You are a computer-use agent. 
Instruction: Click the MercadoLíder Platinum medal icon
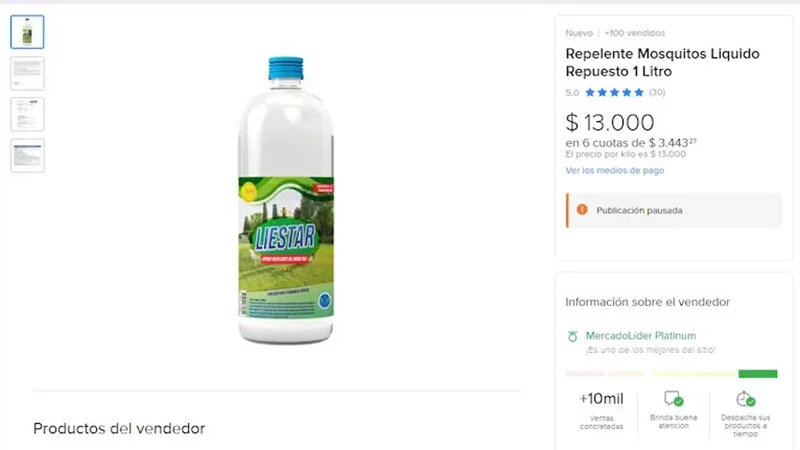coord(573,336)
